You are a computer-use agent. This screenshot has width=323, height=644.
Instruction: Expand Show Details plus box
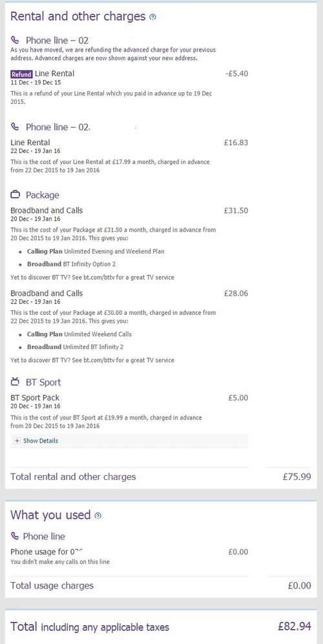[x=17, y=441]
